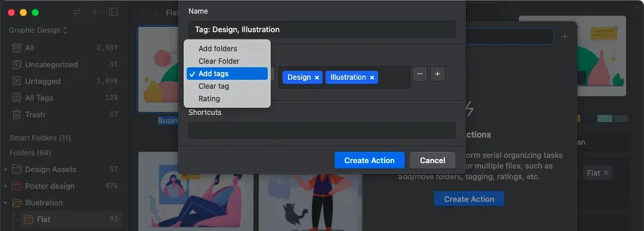Select the Untagged icon in the sidebar
The width and height of the screenshot is (644, 231).
17,81
